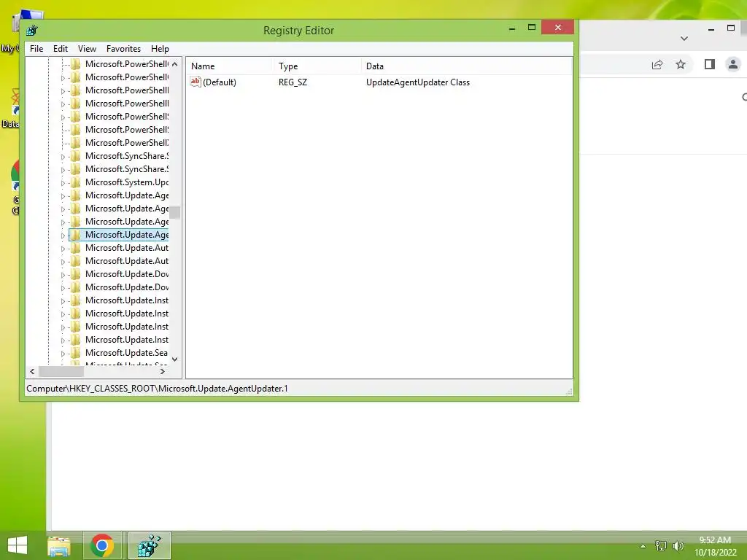This screenshot has width=747, height=560.
Task: Select the (Default) value name
Action: [220, 82]
